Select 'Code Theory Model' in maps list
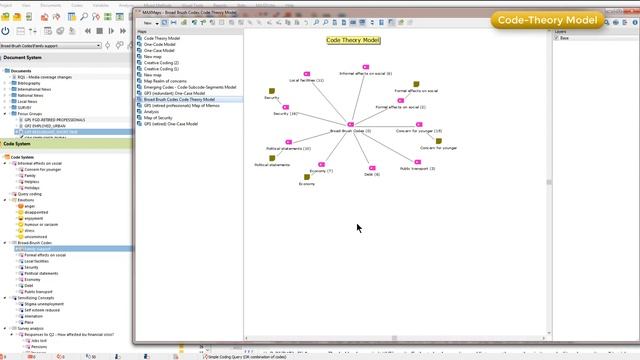Screen dimensions: 640x360 [x=162, y=38]
